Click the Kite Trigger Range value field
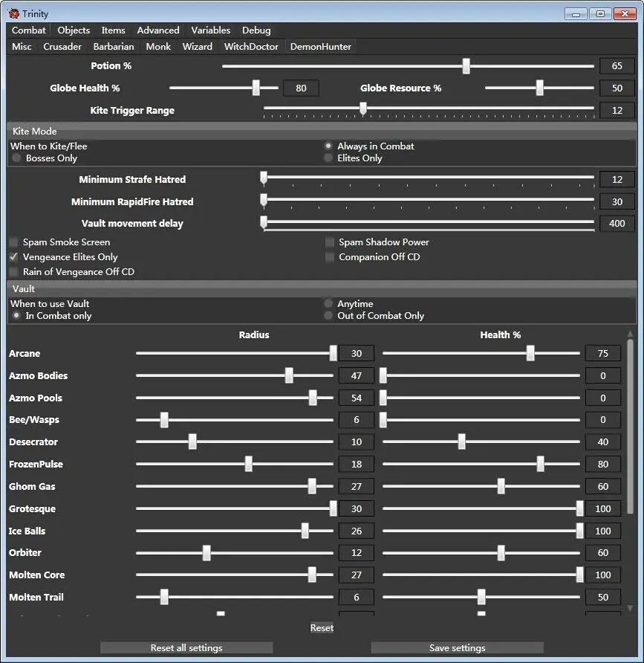 [x=617, y=110]
